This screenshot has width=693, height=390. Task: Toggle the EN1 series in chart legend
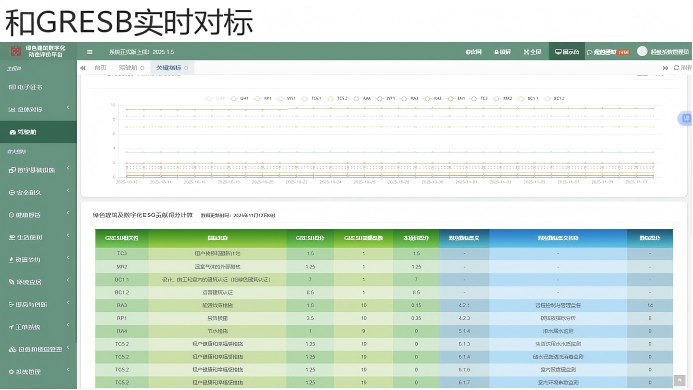click(456, 99)
